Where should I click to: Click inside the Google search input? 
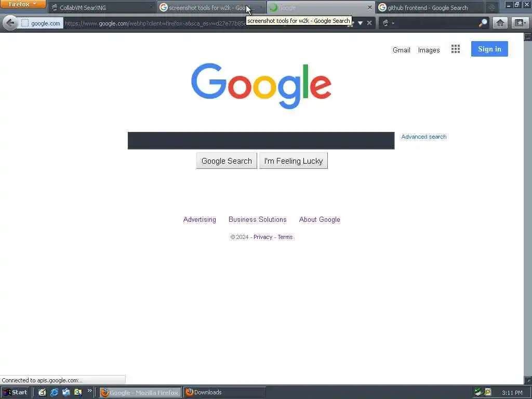[261, 140]
